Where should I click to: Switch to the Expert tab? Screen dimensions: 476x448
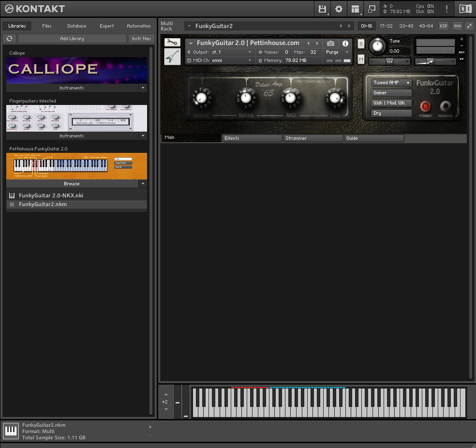point(107,26)
